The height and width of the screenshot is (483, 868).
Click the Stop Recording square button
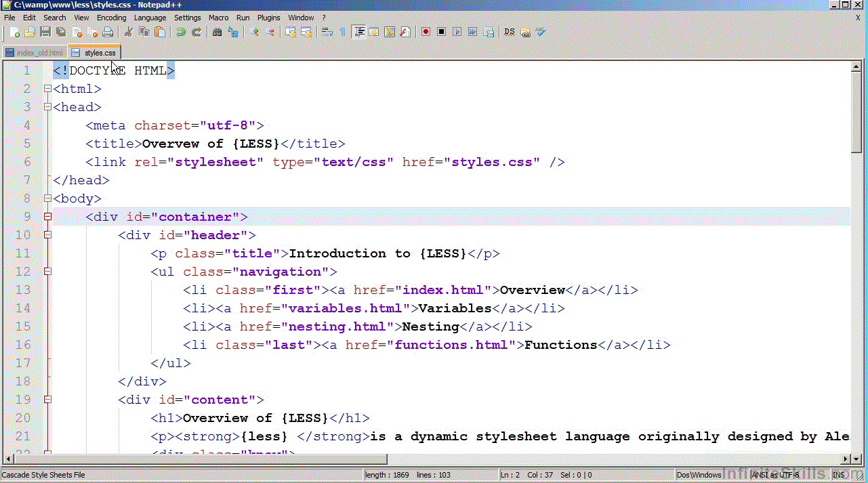coord(441,32)
